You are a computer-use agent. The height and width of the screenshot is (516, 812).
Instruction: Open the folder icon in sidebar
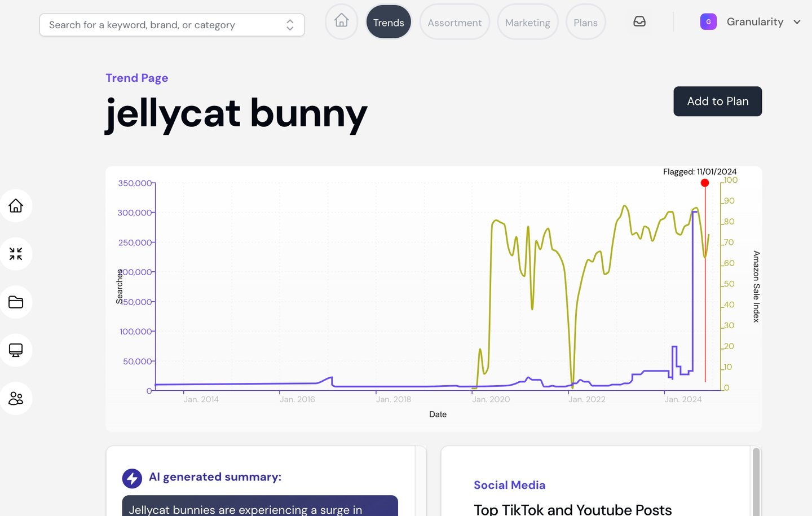click(x=16, y=302)
